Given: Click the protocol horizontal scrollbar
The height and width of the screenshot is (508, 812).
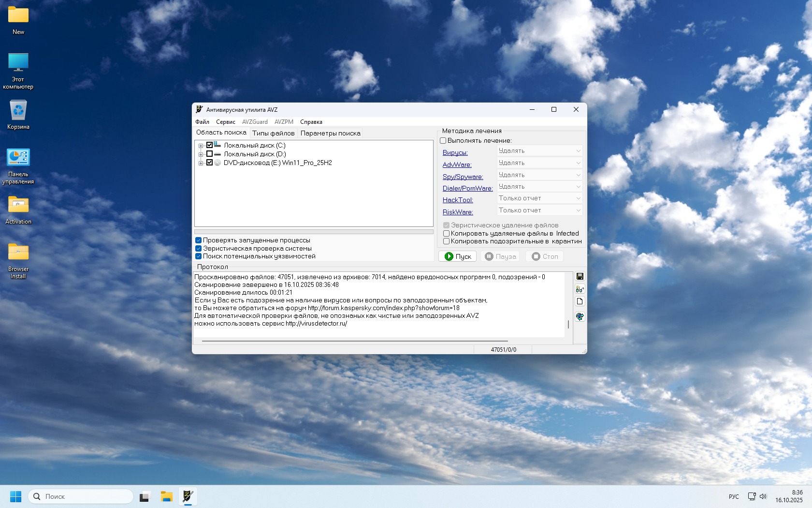Looking at the screenshot, I should point(355,341).
